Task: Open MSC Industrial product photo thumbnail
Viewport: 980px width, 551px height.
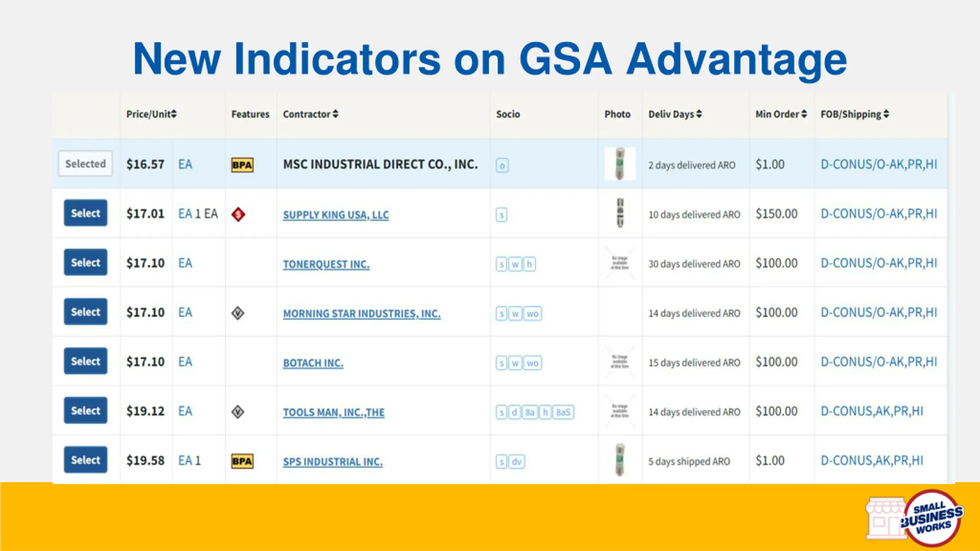Action: [x=620, y=164]
